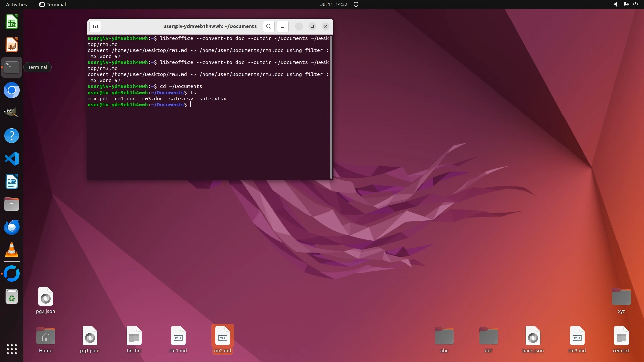Open Visual Studio Code from dock
The height and width of the screenshot is (362, 644).
12,159
